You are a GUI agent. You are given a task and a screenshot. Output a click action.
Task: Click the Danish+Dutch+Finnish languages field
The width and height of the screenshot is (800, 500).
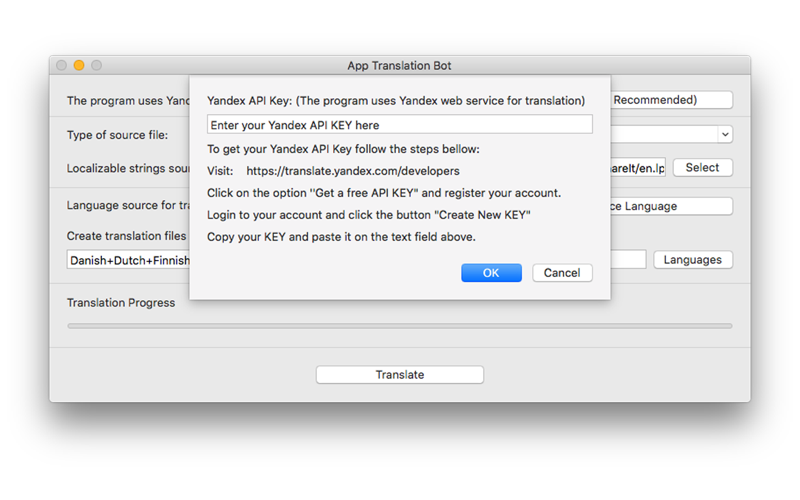[128, 260]
